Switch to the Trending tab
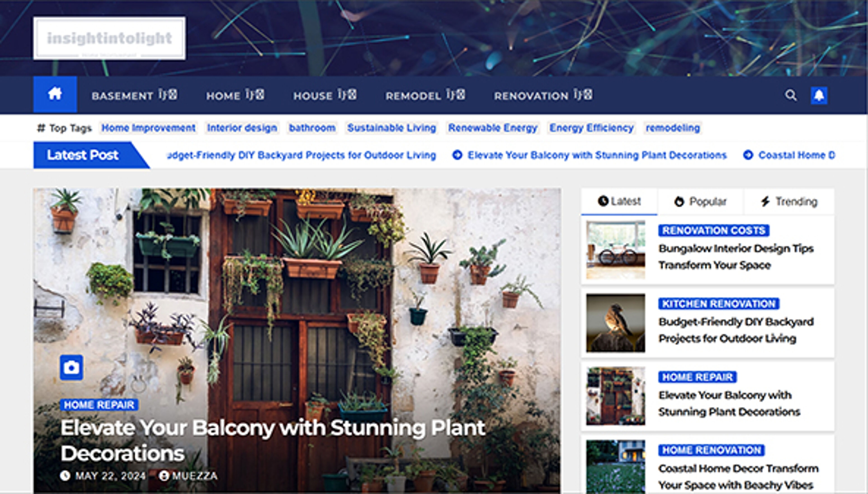 (x=789, y=202)
